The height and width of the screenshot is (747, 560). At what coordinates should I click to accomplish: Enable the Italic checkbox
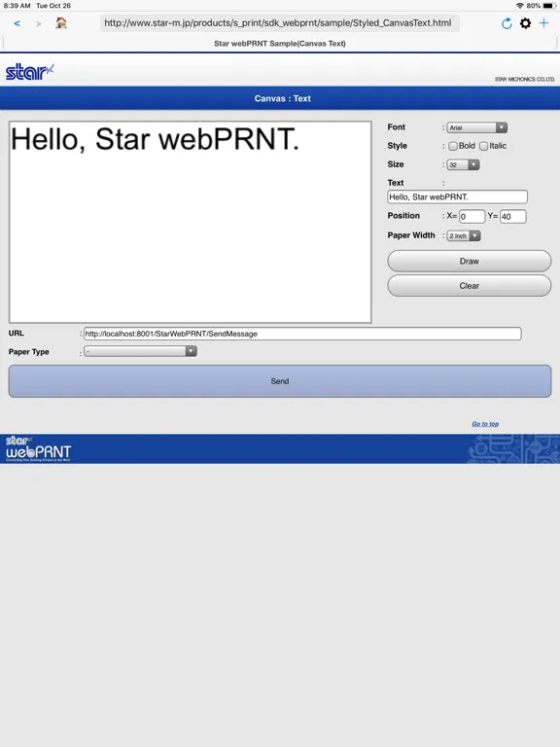pos(484,146)
